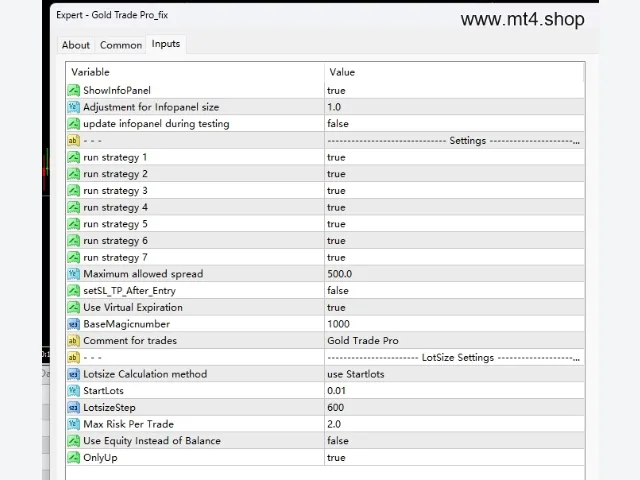The image size is (640, 480).
Task: Click the Settings separator value text
Action: pos(453,141)
